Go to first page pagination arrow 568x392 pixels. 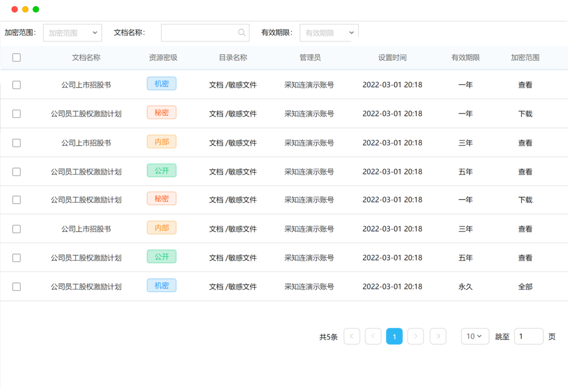click(x=352, y=336)
